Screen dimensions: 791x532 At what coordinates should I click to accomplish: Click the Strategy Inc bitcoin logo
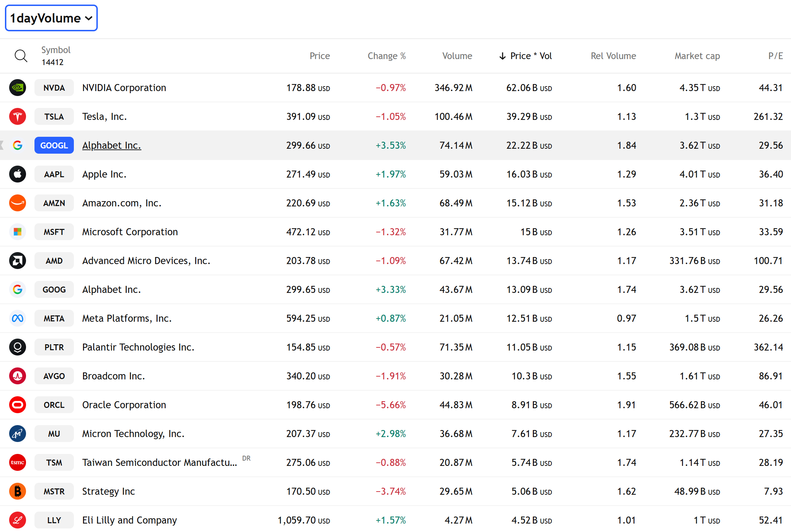(x=18, y=491)
